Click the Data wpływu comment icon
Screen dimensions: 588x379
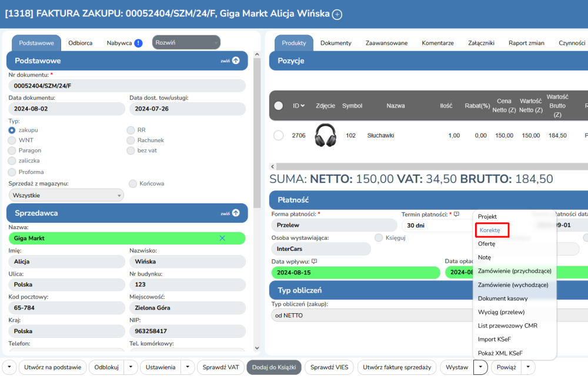[x=315, y=261]
